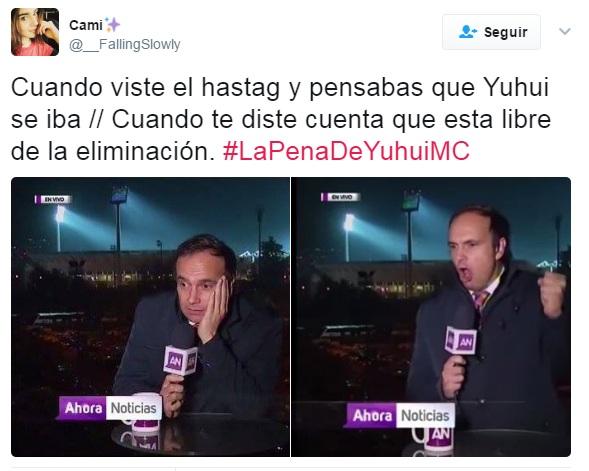Image resolution: width=589 pixels, height=471 pixels.
Task: Click Ahora Noticias logo in left photo
Action: 109,408
